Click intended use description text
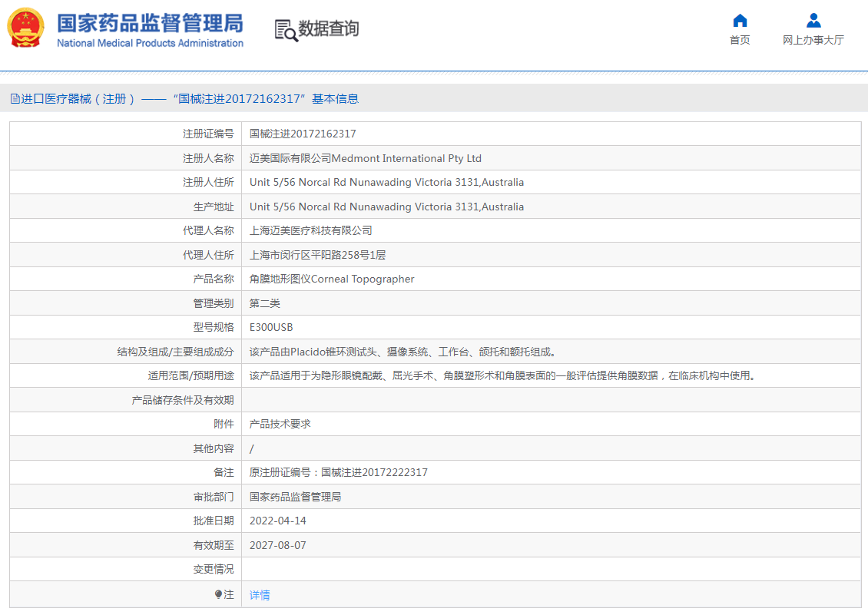The width and height of the screenshot is (868, 615). point(503,376)
